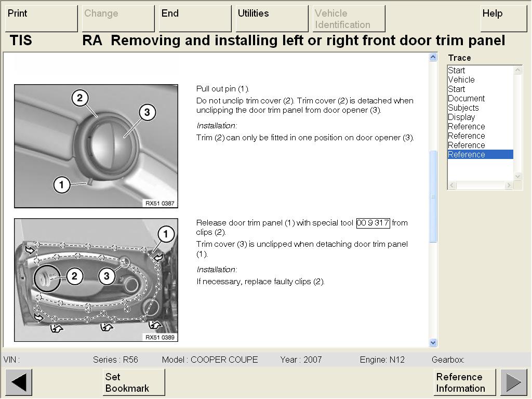532x399 pixels.
Task: Select Document entry in Trace list
Action: tap(466, 98)
